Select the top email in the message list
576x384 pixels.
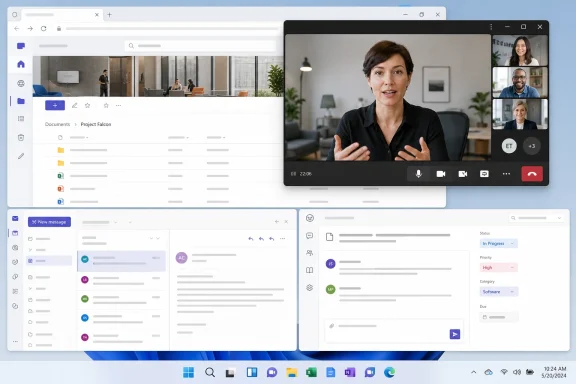(x=122, y=261)
